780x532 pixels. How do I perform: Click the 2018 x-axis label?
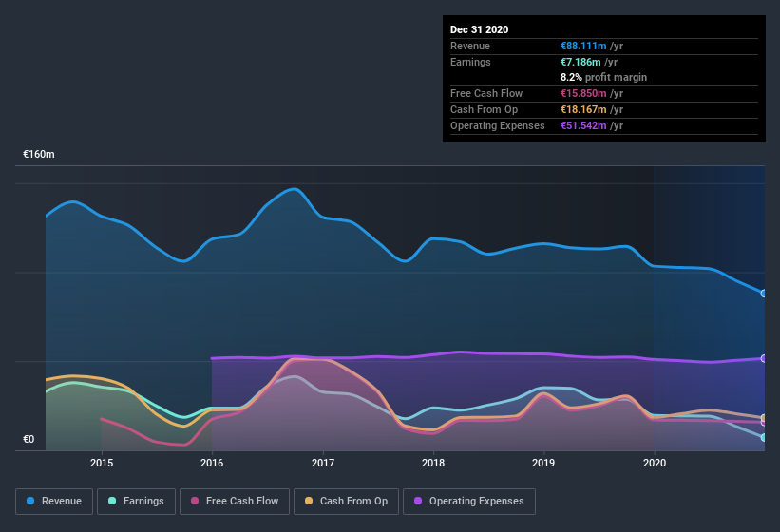pos(433,463)
